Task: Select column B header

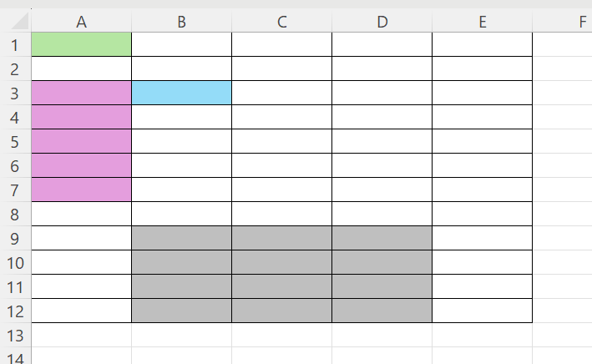Action: click(x=181, y=23)
